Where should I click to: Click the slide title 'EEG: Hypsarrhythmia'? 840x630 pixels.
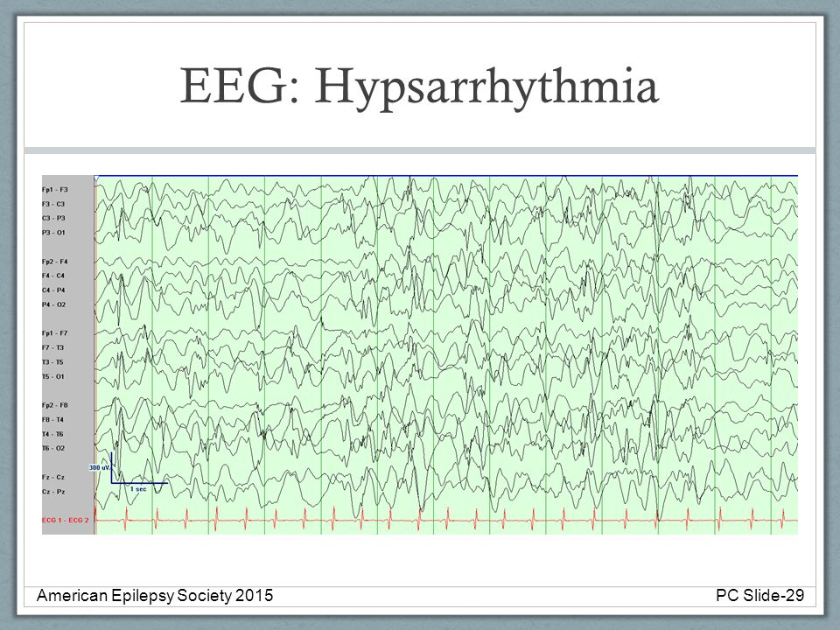[419, 87]
